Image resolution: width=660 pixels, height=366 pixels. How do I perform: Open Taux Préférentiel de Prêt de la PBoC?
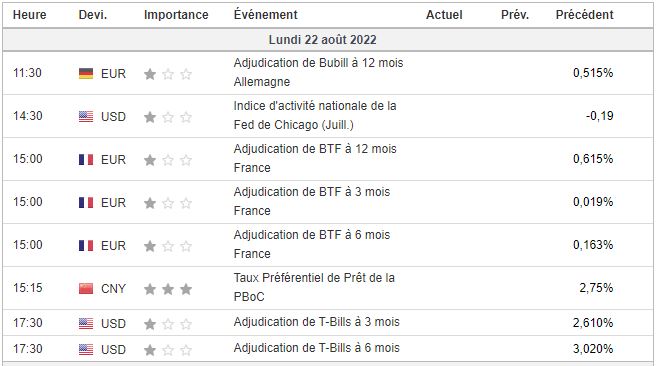(314, 287)
